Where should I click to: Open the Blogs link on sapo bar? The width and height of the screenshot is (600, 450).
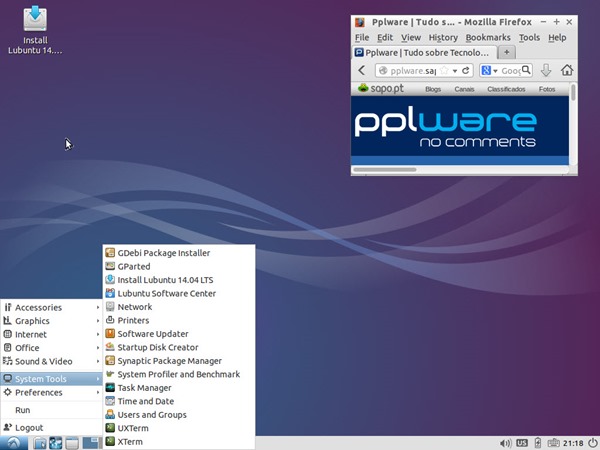433,89
